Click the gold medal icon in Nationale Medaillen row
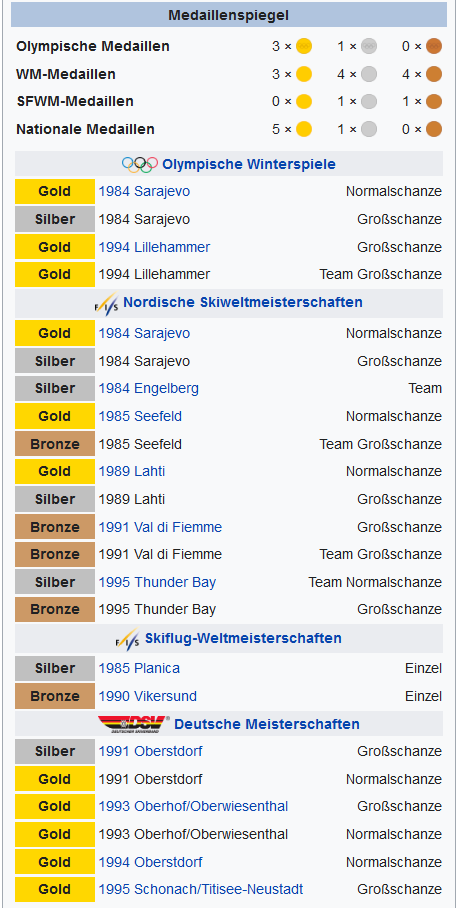 (304, 129)
